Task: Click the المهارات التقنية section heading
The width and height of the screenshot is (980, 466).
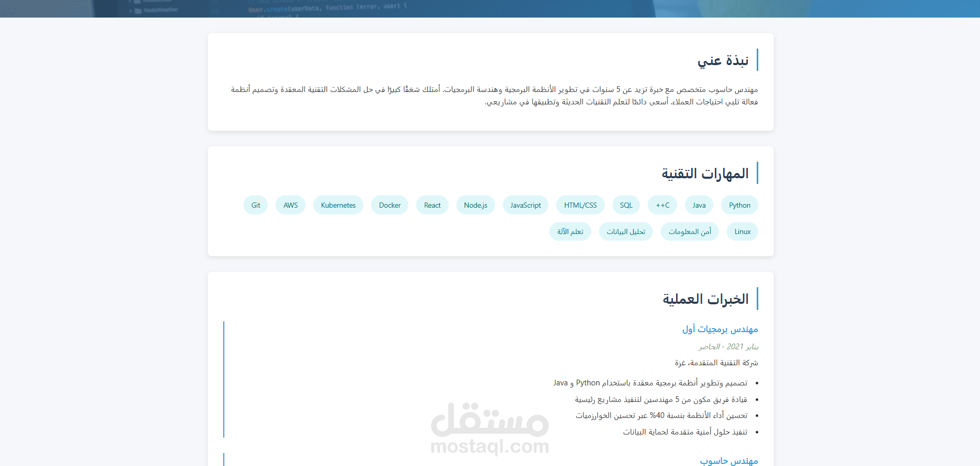Action: click(x=705, y=173)
